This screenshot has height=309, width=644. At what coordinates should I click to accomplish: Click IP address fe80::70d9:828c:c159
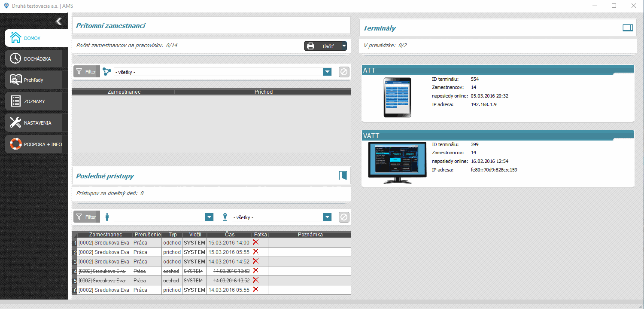tap(494, 170)
